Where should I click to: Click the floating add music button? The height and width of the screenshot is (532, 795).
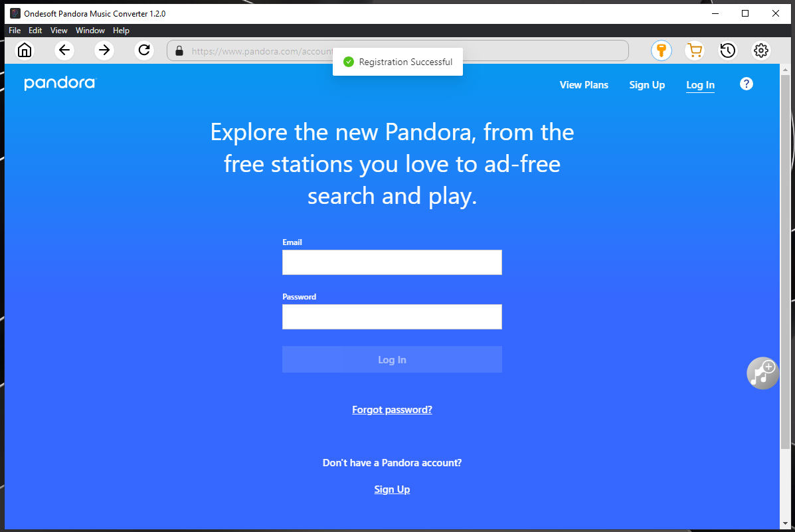click(x=762, y=373)
